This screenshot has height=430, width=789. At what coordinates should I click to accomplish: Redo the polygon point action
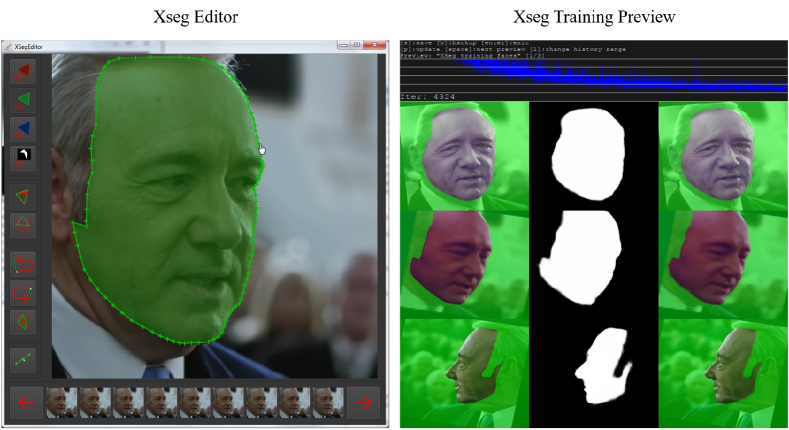pyautogui.click(x=23, y=293)
